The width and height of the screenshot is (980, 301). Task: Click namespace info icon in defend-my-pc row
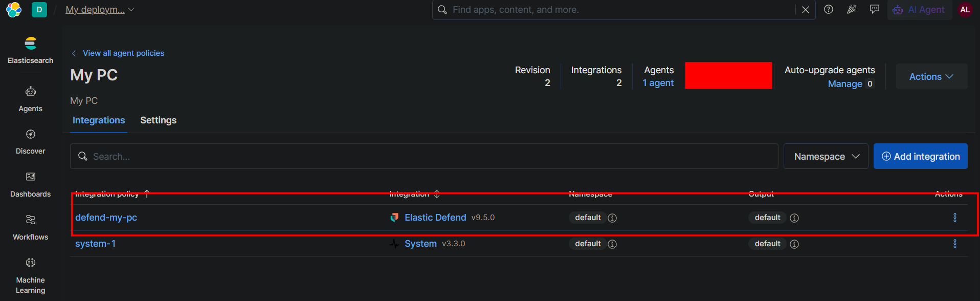pyautogui.click(x=612, y=218)
